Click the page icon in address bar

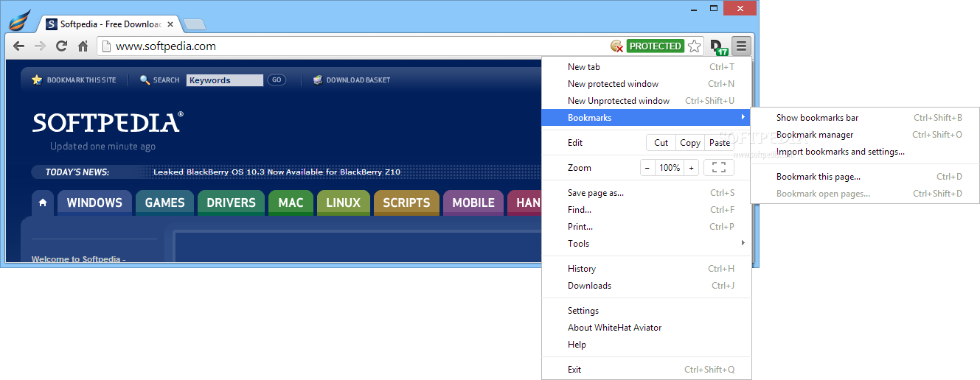pos(106,46)
